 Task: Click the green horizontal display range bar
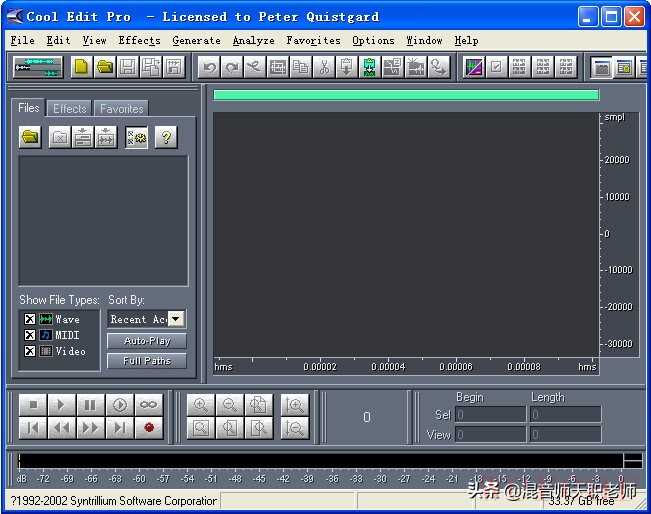click(x=406, y=95)
